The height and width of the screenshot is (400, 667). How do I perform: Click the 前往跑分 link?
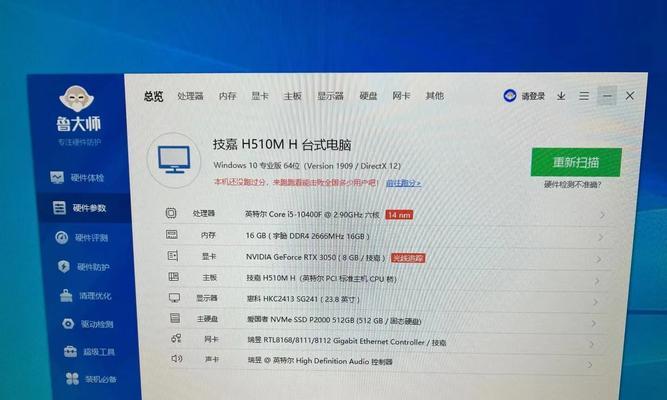tap(403, 183)
